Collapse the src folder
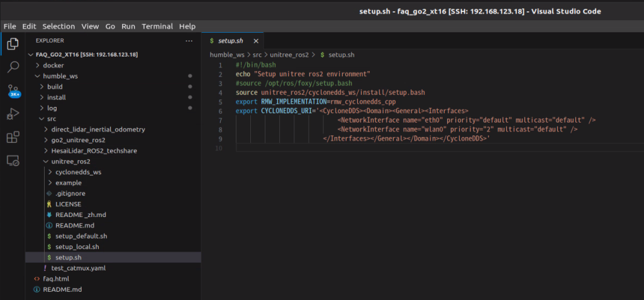 click(x=42, y=119)
